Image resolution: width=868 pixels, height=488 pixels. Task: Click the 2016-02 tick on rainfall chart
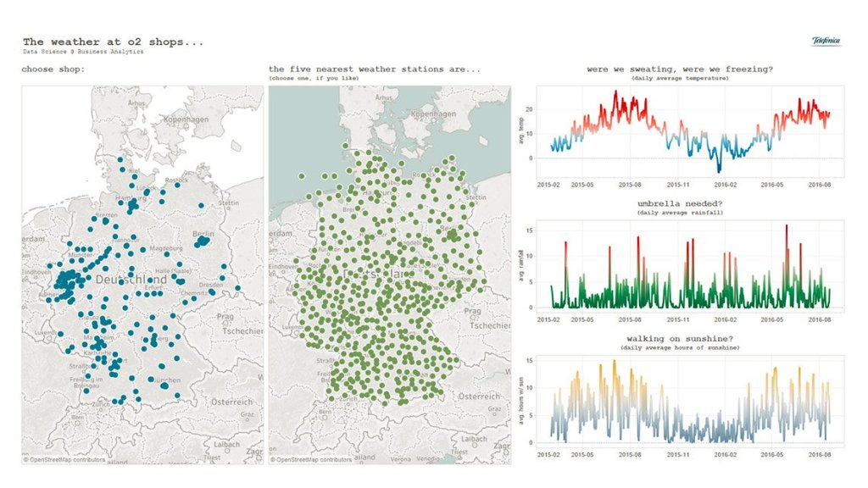pyautogui.click(x=726, y=320)
